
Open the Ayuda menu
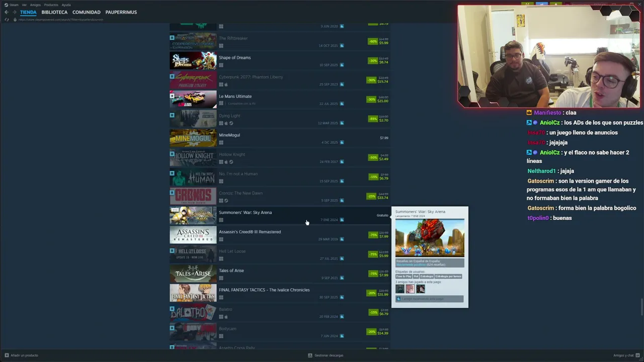pyautogui.click(x=66, y=5)
